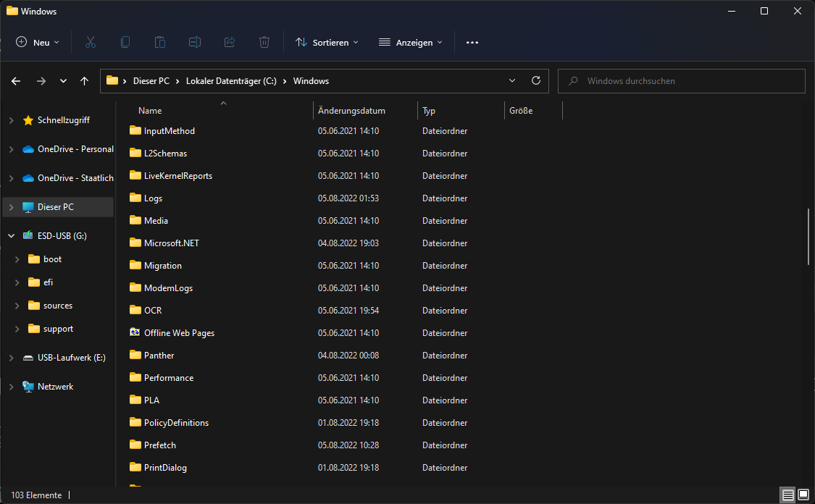Expand the Schnellzugriff tree node
The width and height of the screenshot is (815, 504).
[x=12, y=120]
